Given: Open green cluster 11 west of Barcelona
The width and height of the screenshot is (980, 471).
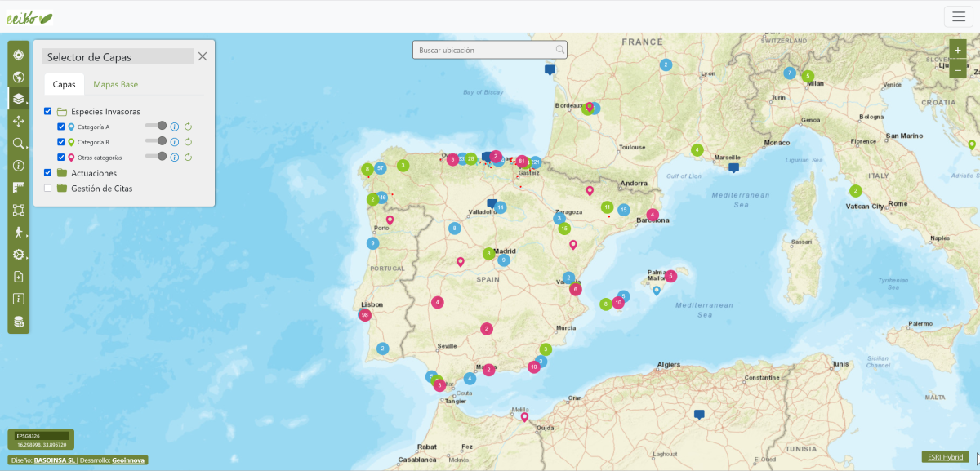Looking at the screenshot, I should (x=607, y=207).
